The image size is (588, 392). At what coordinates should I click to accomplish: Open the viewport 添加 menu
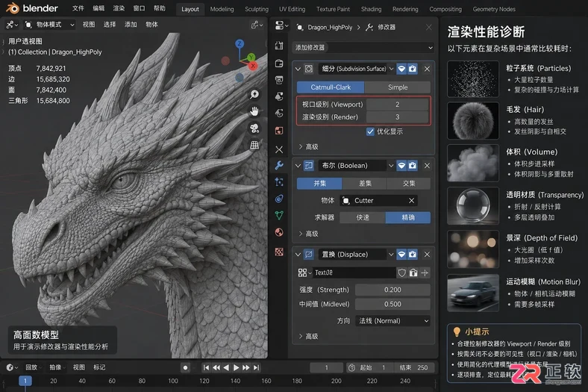pos(131,25)
